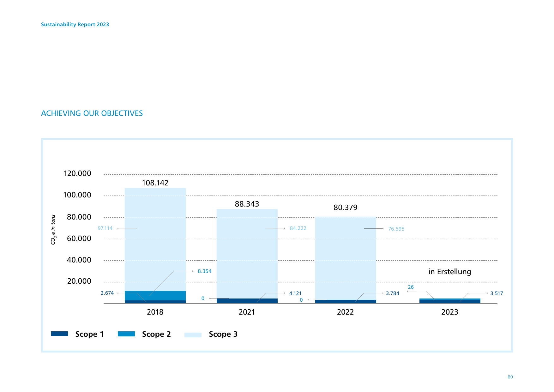Click the 60.000 y-axis tick label

(79, 238)
